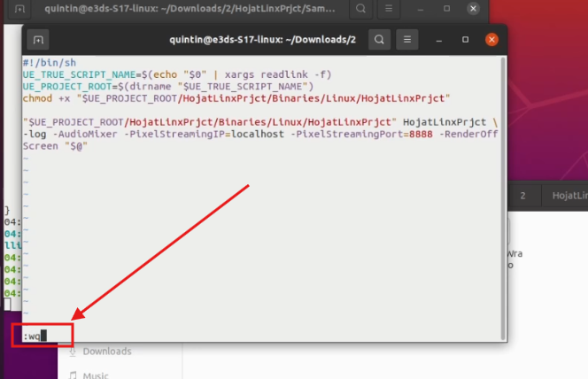Click the vim command line showing :wq
Screen dimensions: 588x379
point(36,336)
